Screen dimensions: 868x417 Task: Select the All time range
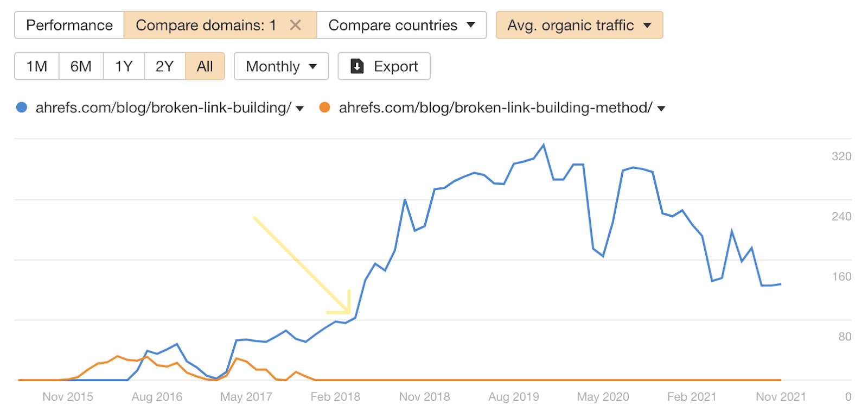pyautogui.click(x=205, y=66)
